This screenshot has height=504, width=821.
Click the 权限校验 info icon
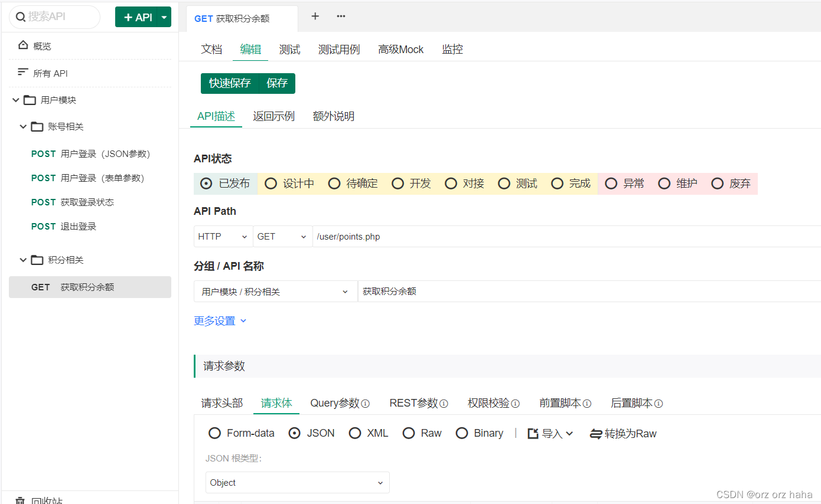tap(515, 404)
